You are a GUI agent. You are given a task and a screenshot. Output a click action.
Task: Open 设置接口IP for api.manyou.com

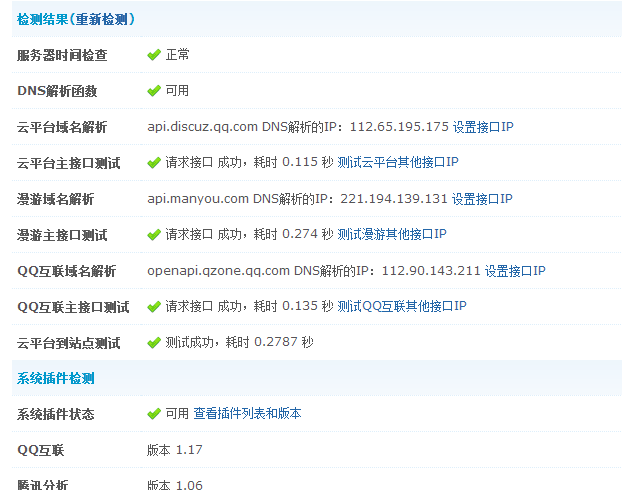coord(482,199)
